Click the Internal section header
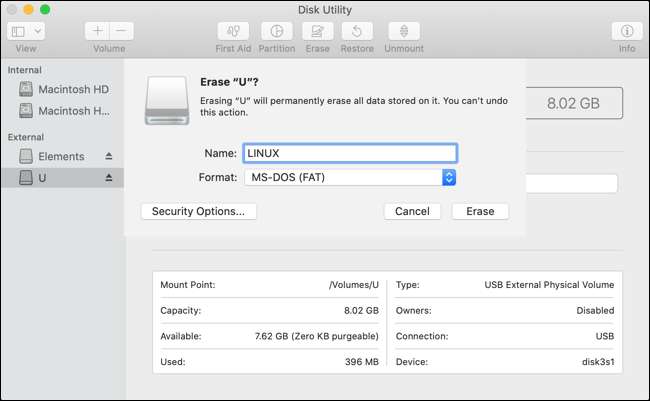This screenshot has width=650, height=401. [x=24, y=70]
